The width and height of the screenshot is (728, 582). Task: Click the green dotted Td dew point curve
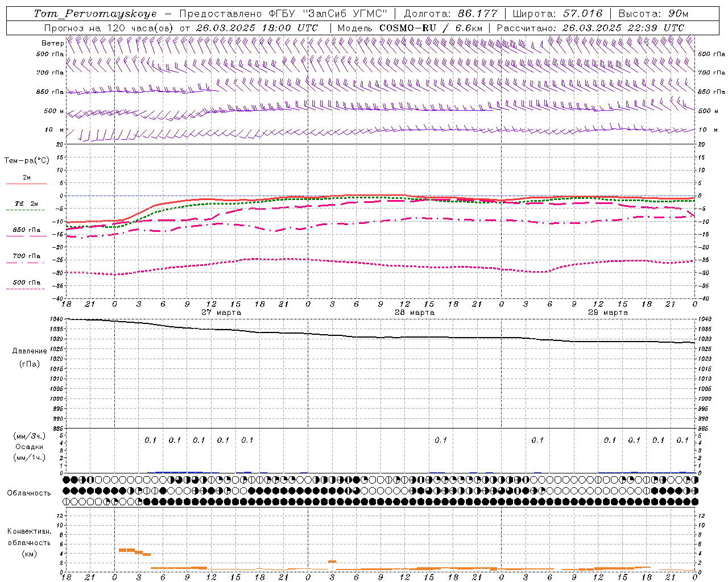tap(381, 198)
